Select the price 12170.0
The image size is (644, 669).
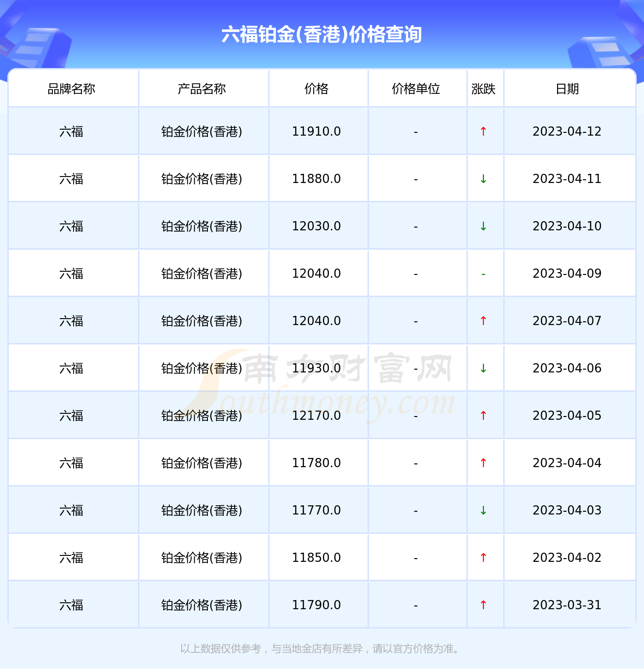[316, 416]
